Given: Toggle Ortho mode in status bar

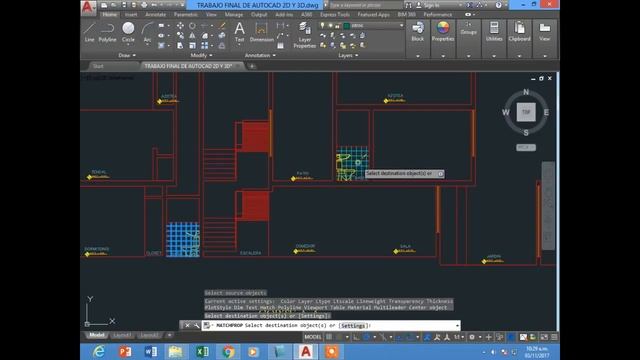Looking at the screenshot, I should click(x=356, y=337).
